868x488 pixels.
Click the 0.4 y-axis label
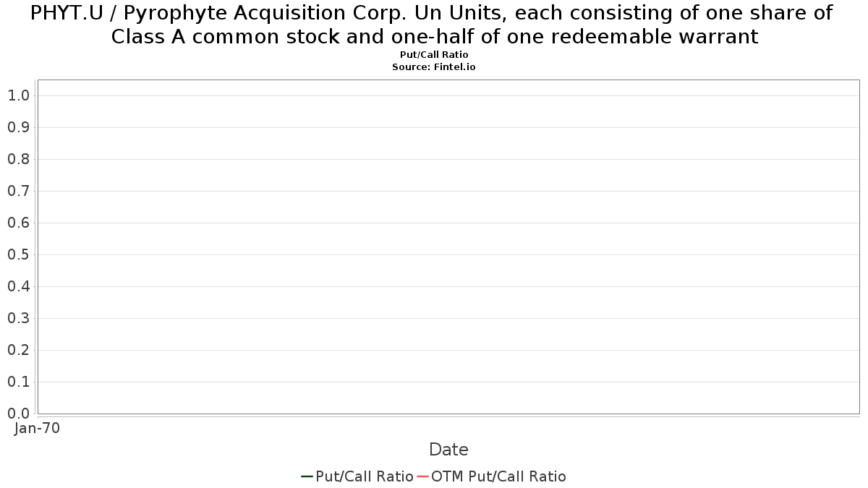click(18, 286)
